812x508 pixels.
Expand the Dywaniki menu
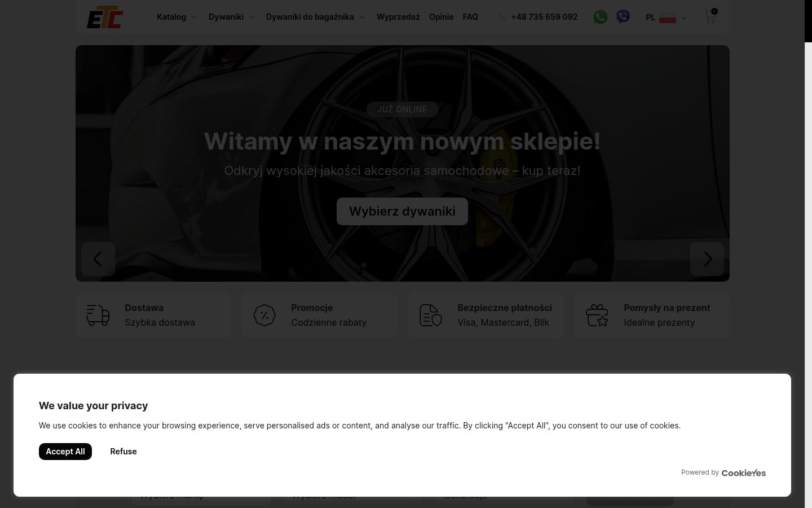232,17
